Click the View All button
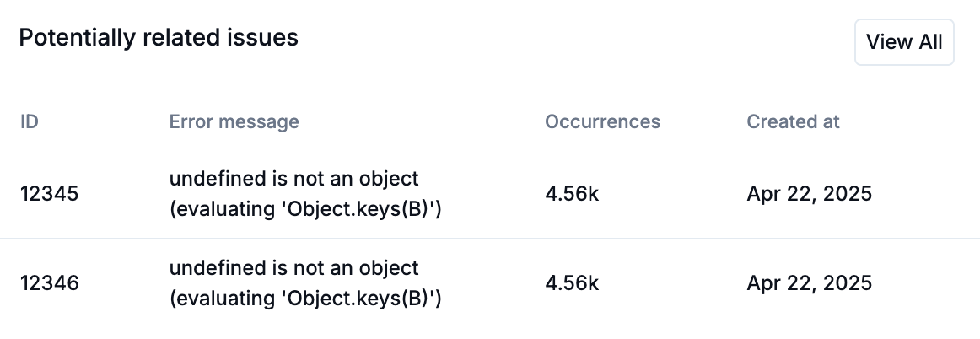 pyautogui.click(x=904, y=42)
